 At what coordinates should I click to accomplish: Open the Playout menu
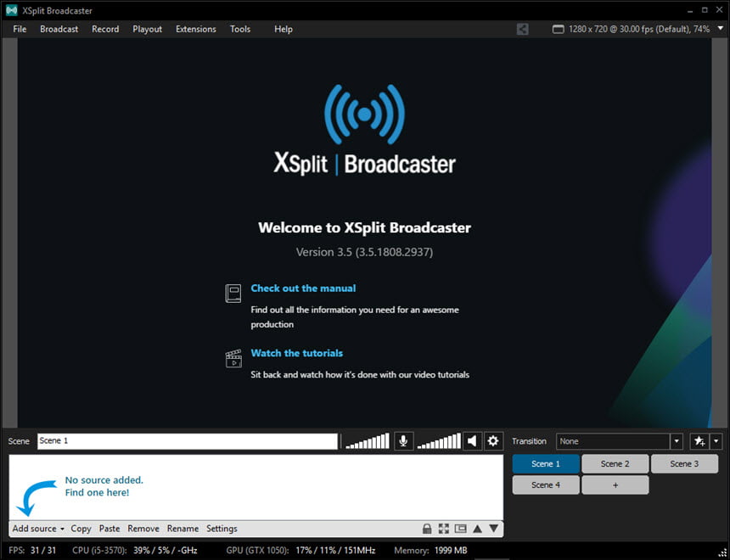[x=147, y=29]
